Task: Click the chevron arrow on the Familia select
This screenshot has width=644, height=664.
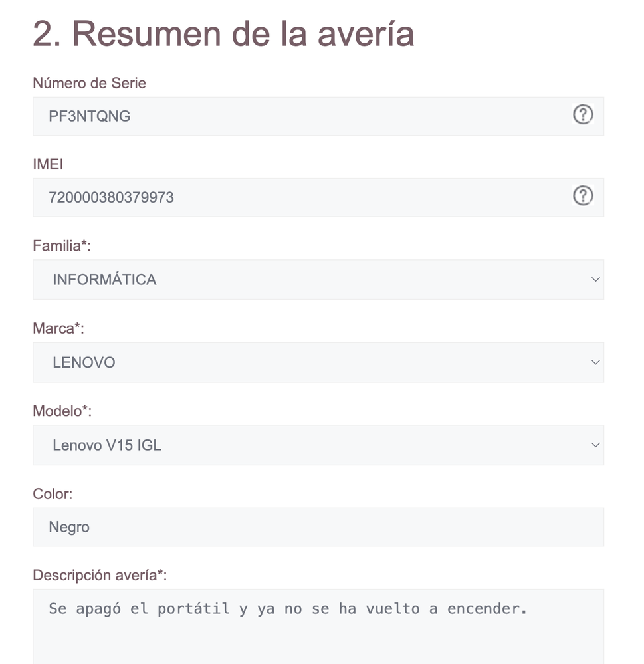Action: [595, 280]
